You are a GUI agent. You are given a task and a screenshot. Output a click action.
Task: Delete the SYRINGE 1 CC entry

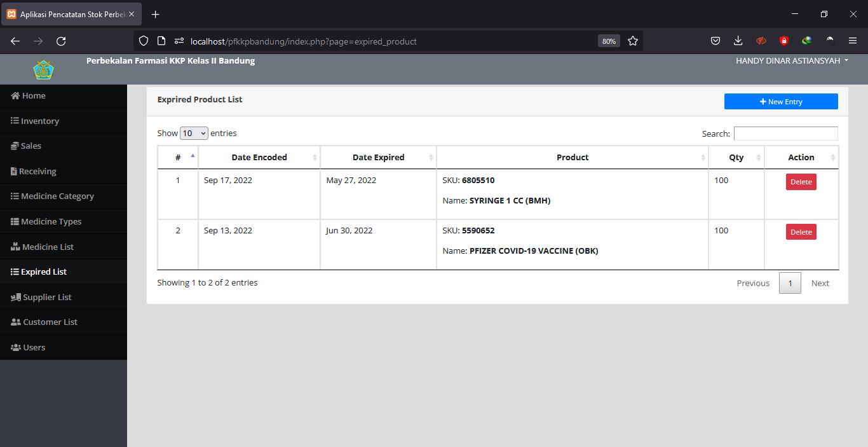pyautogui.click(x=801, y=182)
